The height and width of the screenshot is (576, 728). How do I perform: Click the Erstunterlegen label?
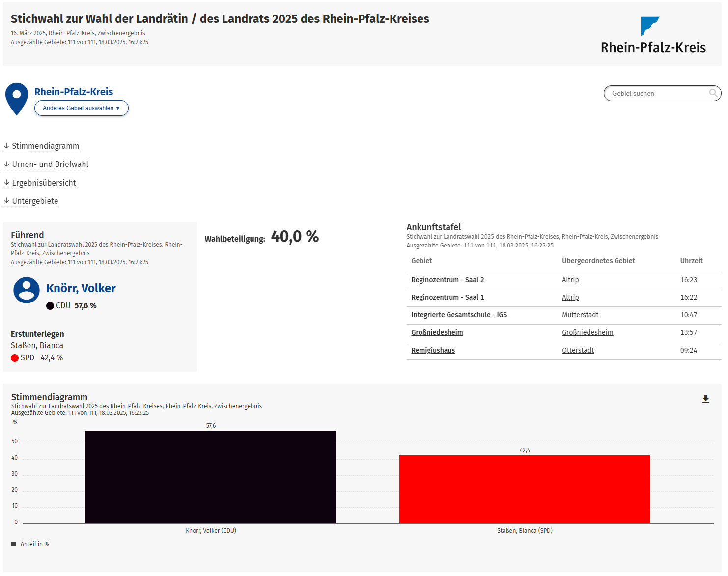point(37,334)
